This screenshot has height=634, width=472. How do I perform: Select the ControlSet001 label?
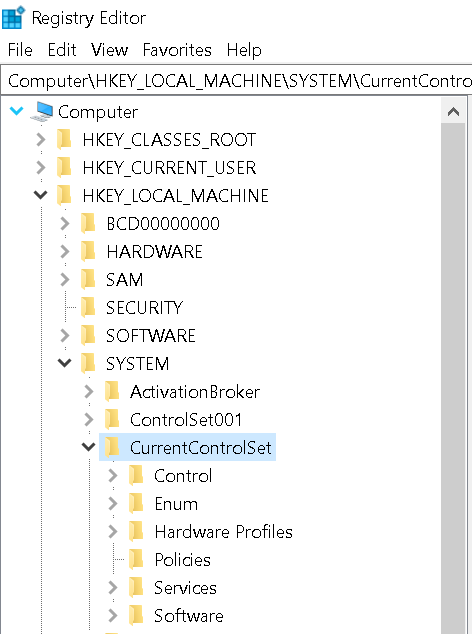(x=186, y=420)
